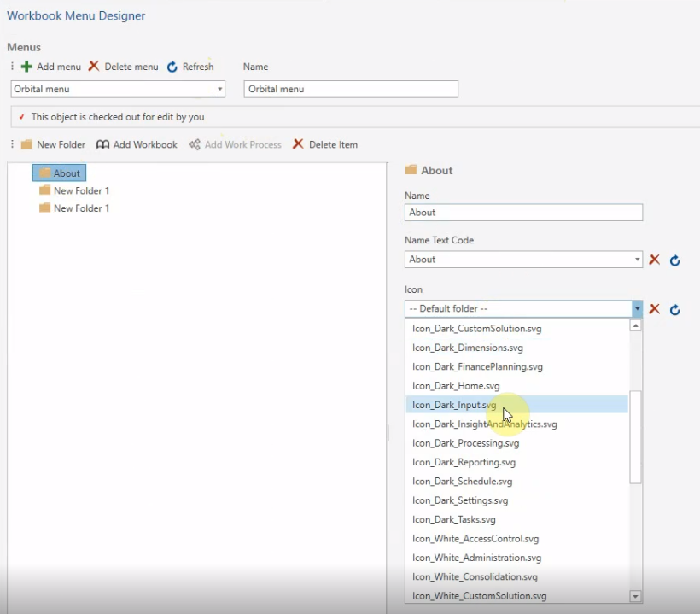Click the scrollbar thumb in the icon list

636,436
